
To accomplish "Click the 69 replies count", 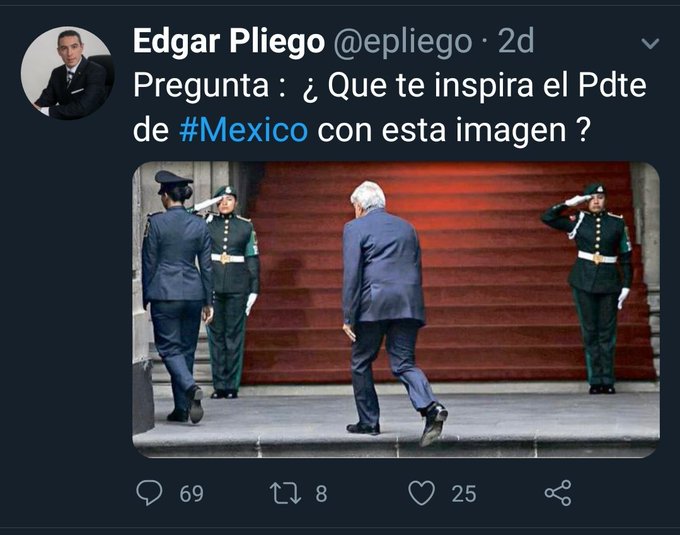I will click(192, 494).
